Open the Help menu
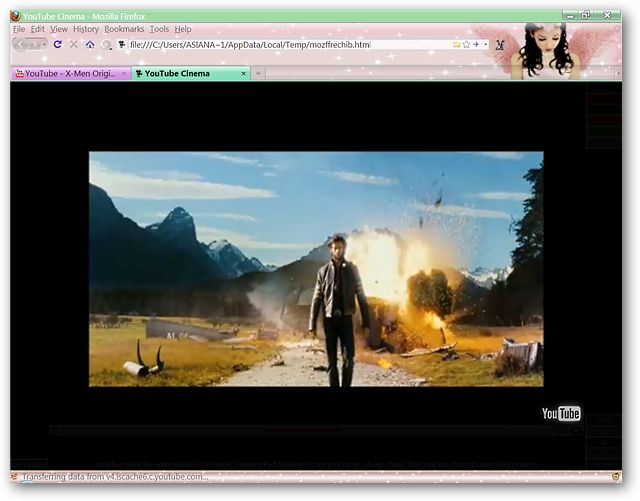640x501 pixels. coord(183,29)
